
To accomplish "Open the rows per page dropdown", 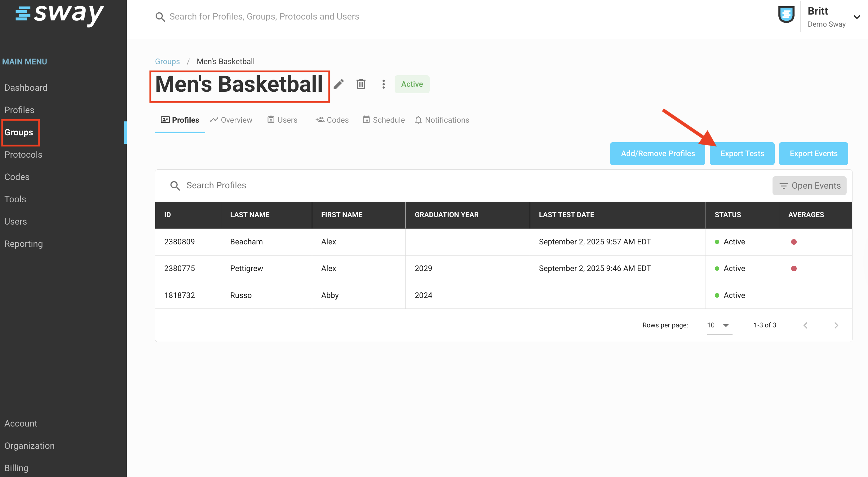I will [719, 325].
